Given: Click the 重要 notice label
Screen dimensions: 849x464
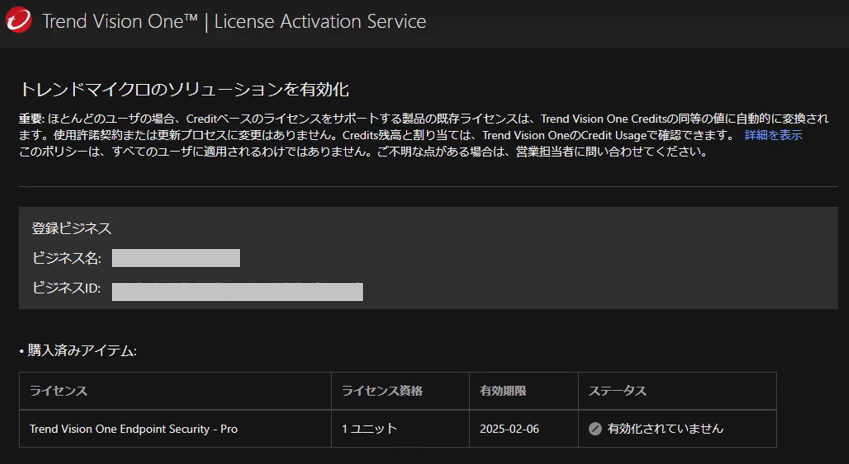Looking at the screenshot, I should coord(31,119).
